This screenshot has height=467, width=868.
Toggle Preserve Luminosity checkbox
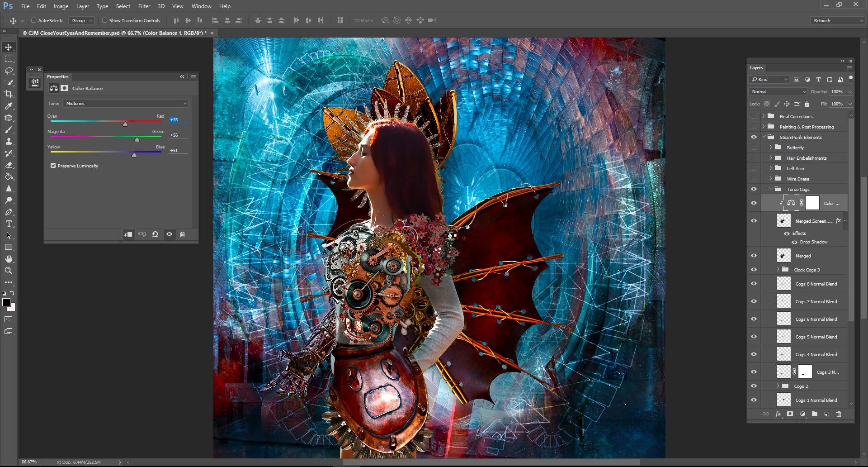point(53,166)
